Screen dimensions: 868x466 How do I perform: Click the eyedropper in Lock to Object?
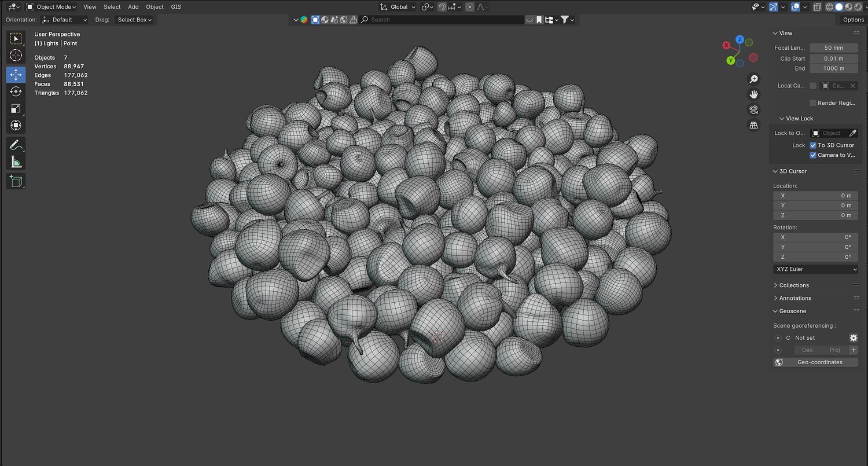852,133
